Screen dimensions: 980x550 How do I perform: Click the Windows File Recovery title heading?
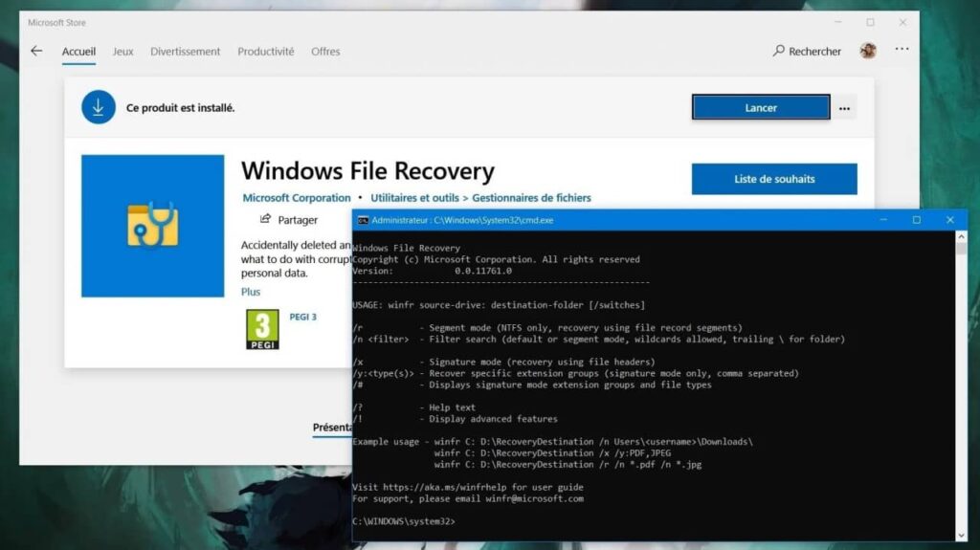pyautogui.click(x=368, y=171)
